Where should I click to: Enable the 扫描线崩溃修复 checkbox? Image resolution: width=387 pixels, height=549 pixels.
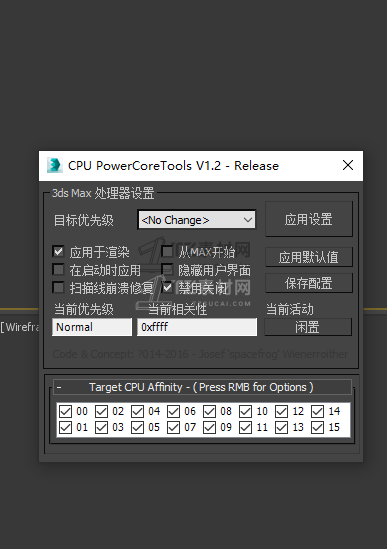58,288
